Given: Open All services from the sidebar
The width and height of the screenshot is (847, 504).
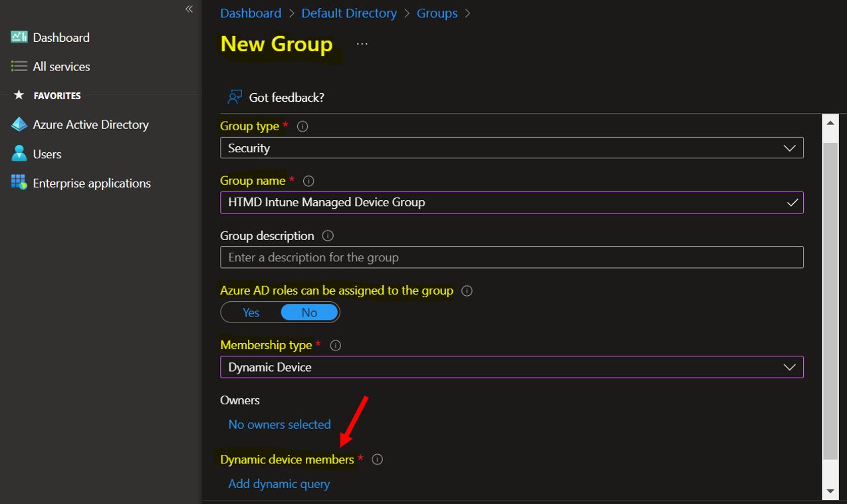Looking at the screenshot, I should click(61, 66).
